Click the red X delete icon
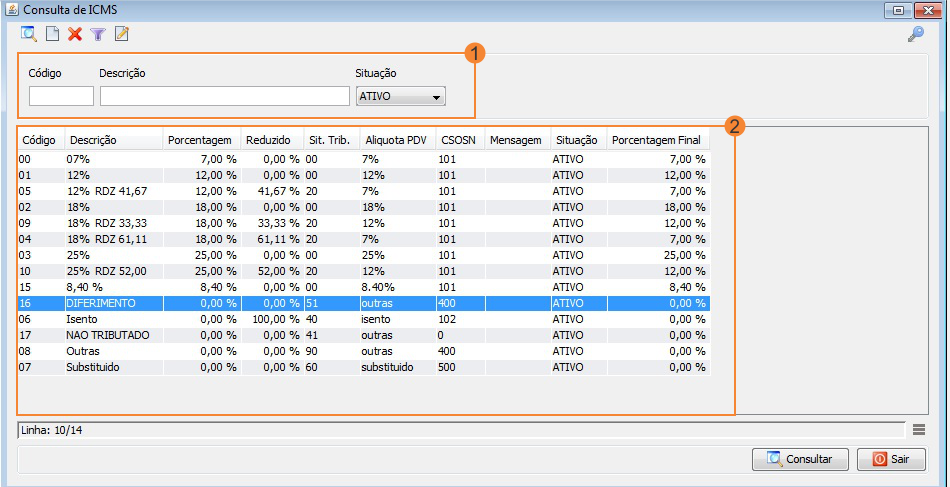 75,34
